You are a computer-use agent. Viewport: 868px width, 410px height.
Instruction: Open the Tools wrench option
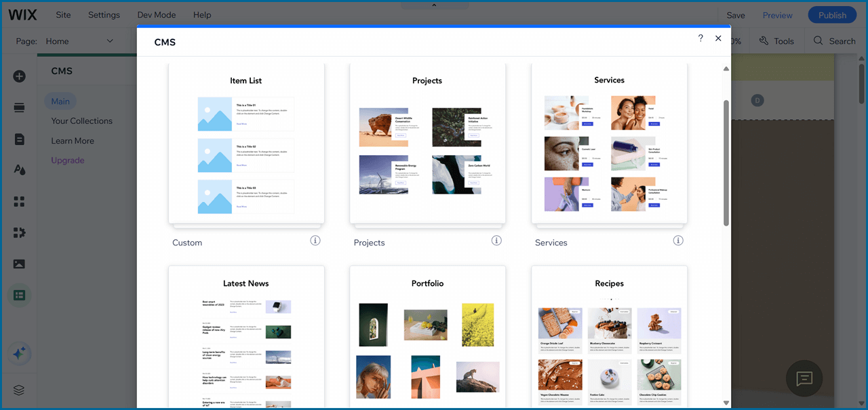pos(776,41)
